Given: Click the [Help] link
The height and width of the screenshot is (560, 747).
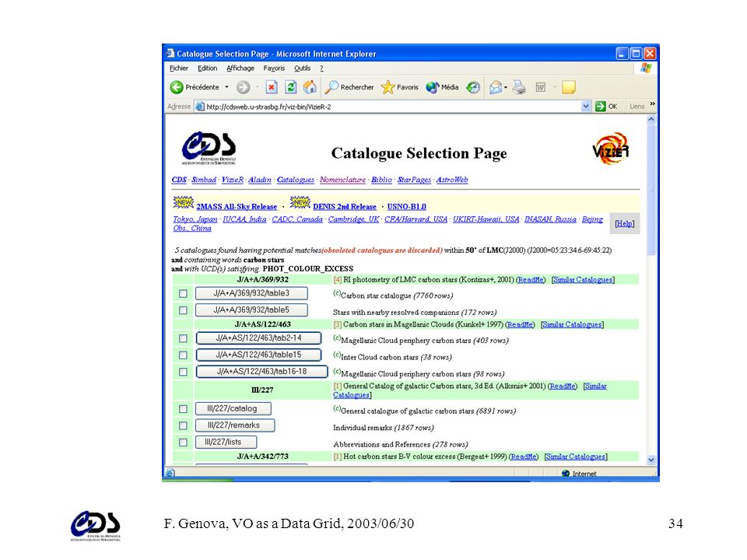Looking at the screenshot, I should pos(625,223).
